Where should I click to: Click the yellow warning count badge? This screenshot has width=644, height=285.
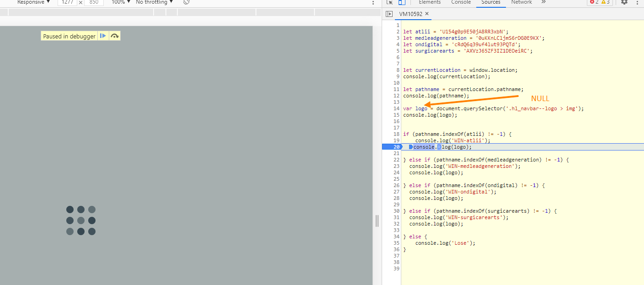coord(606,2)
